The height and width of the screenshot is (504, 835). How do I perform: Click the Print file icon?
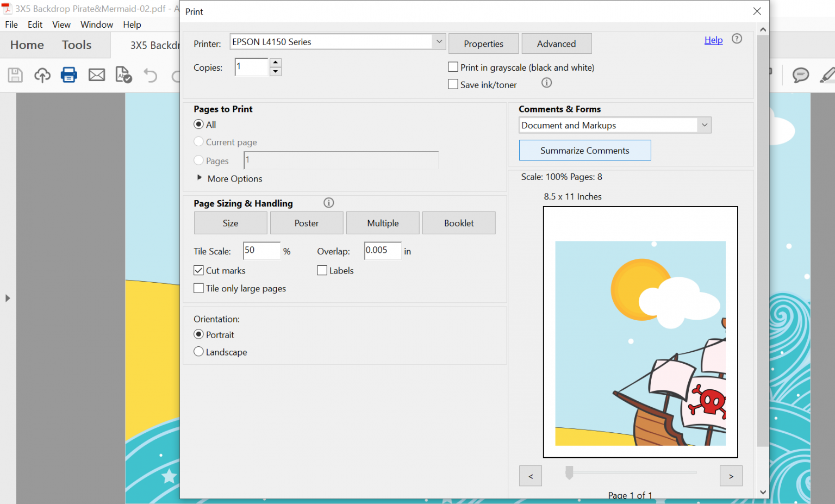coord(69,74)
